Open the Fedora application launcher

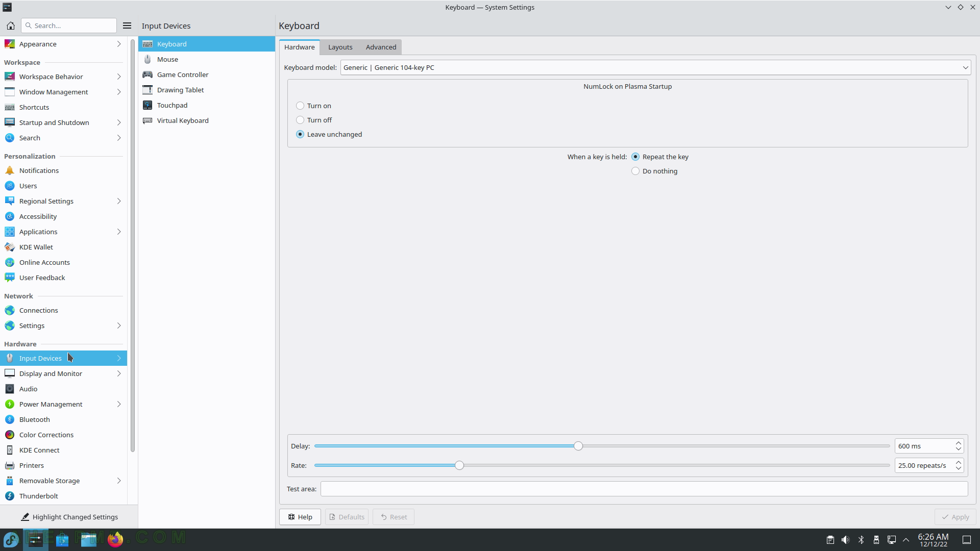pyautogui.click(x=11, y=540)
